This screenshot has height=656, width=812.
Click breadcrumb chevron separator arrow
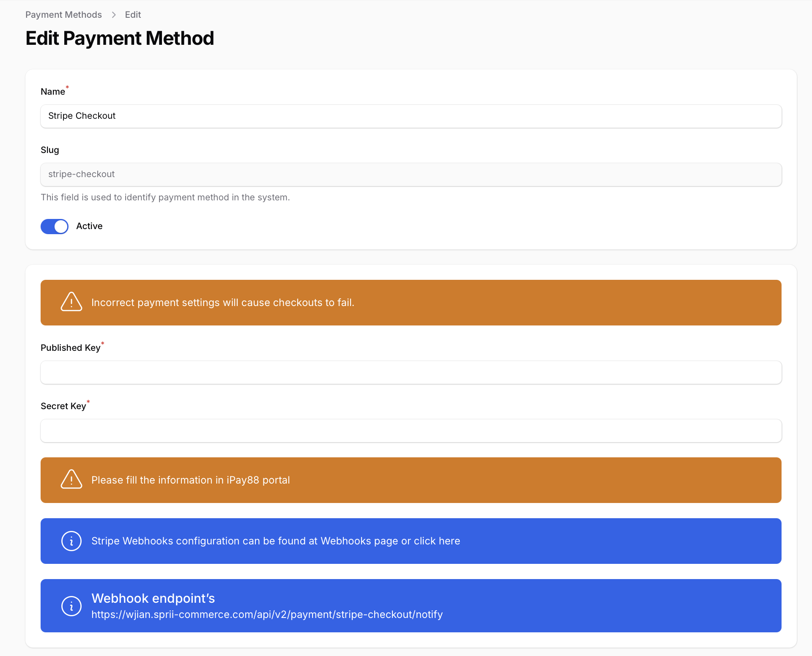pyautogui.click(x=113, y=15)
